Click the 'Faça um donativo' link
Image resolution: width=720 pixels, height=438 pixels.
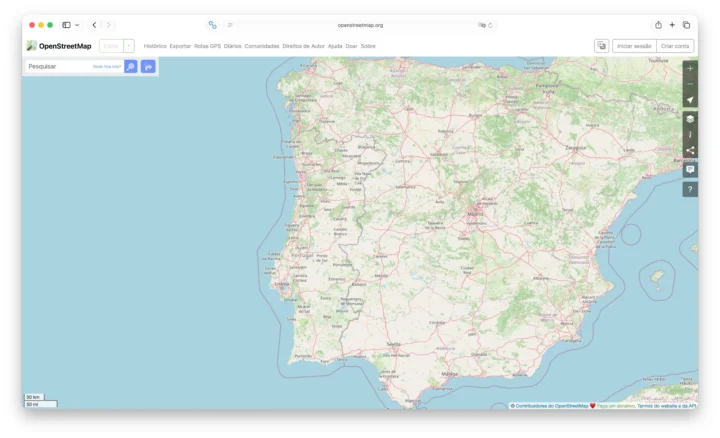tap(615, 406)
